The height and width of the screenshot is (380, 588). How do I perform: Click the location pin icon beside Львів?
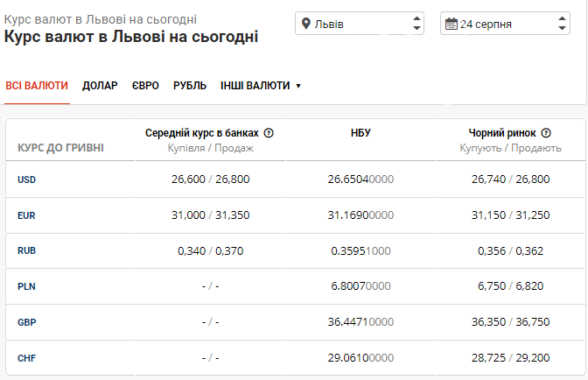point(306,24)
